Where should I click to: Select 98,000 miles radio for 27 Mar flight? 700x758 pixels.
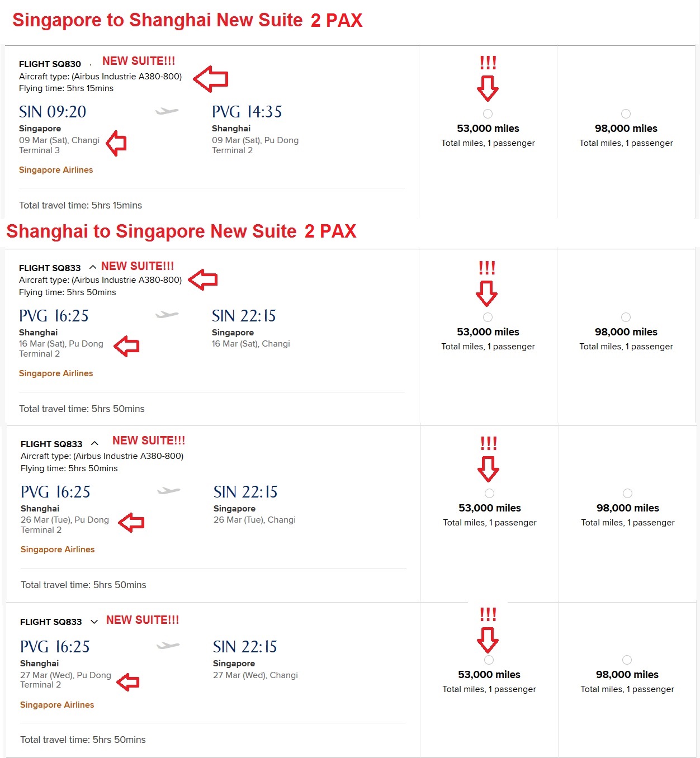click(627, 660)
